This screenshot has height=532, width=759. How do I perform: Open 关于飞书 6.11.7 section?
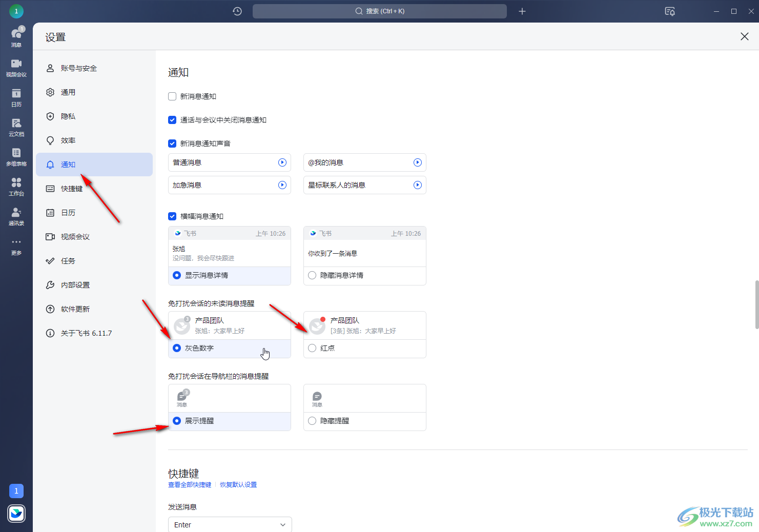click(94, 333)
